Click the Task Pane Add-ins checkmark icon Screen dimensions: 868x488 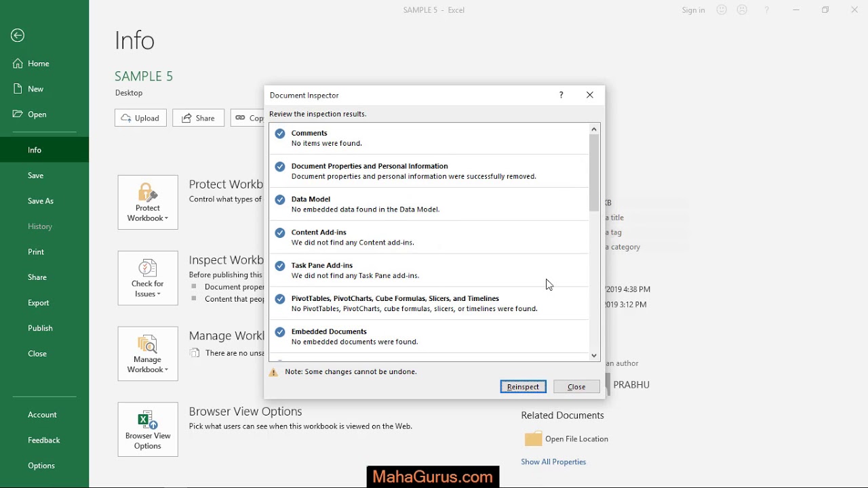280,266
